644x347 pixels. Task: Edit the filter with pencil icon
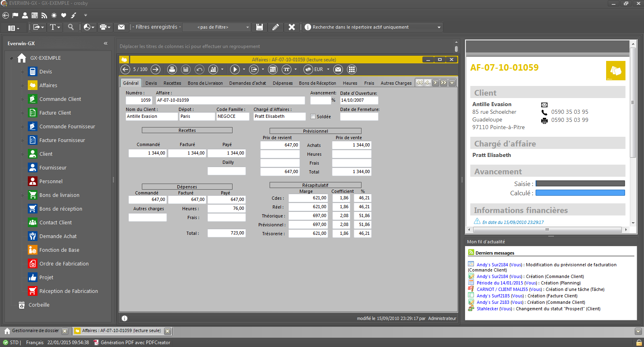coord(276,27)
